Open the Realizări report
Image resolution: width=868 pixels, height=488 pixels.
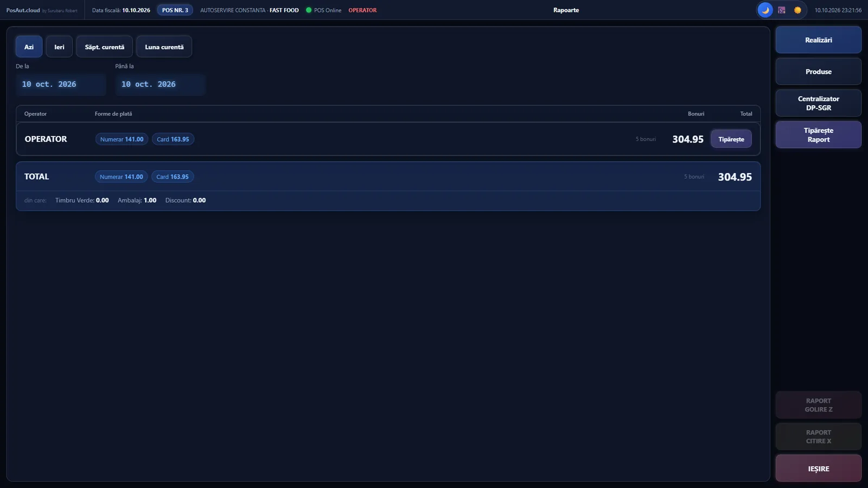tap(818, 40)
